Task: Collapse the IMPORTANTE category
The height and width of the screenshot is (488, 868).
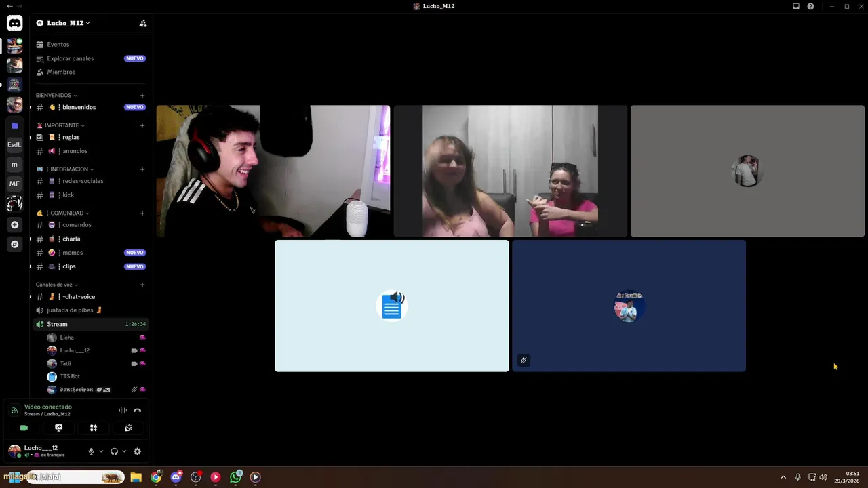Action: [x=61, y=125]
